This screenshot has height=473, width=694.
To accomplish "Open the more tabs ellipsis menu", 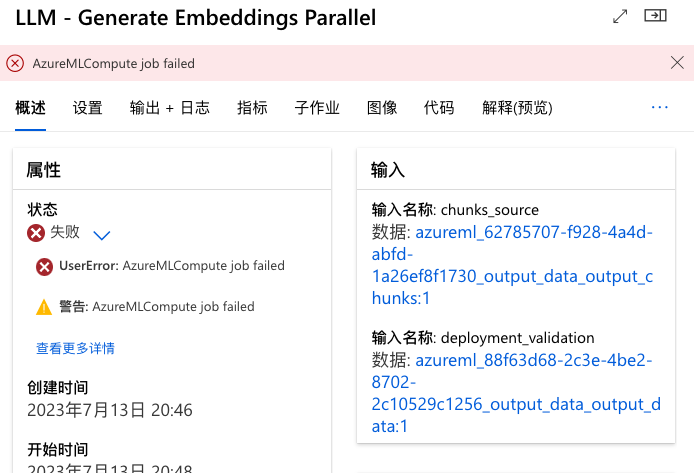I will pos(659,107).
